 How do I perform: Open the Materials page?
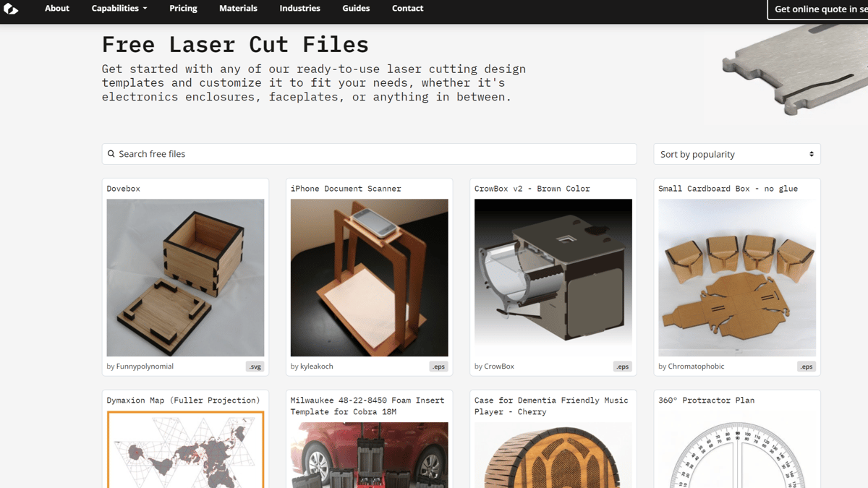[x=238, y=9]
